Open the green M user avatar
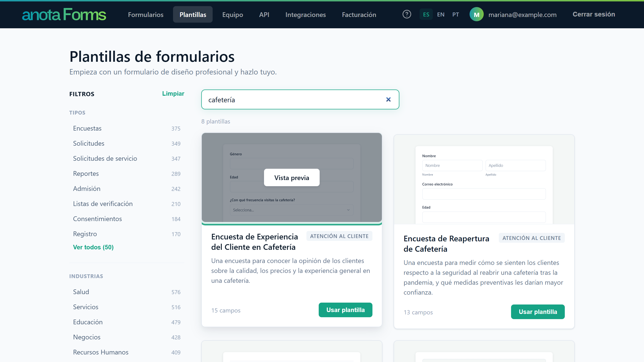Viewport: 644px width, 362px height. click(476, 15)
